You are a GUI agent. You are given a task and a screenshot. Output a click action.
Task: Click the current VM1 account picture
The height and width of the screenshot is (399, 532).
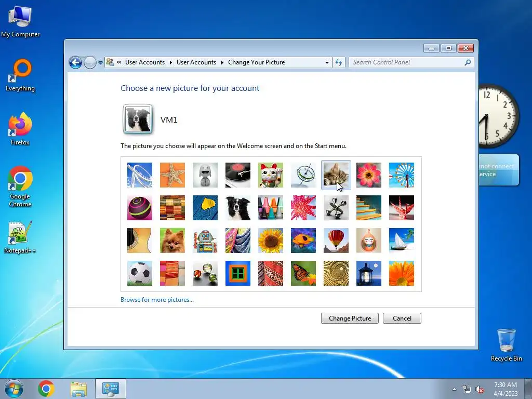point(138,119)
